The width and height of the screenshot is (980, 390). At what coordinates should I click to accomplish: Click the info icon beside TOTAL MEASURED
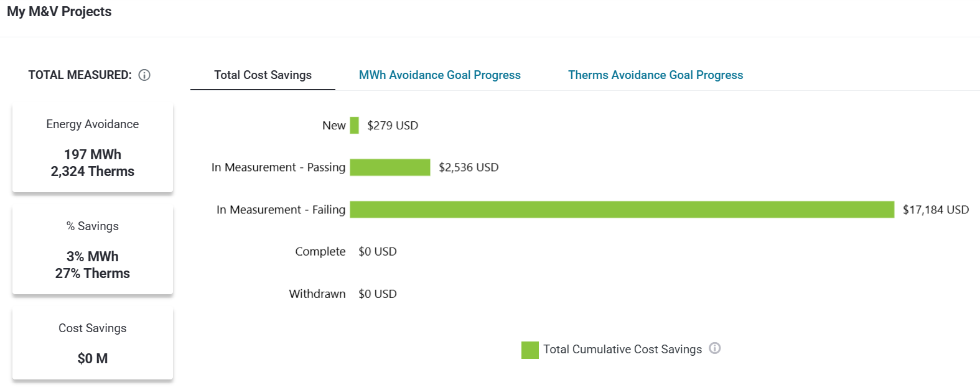pos(144,75)
